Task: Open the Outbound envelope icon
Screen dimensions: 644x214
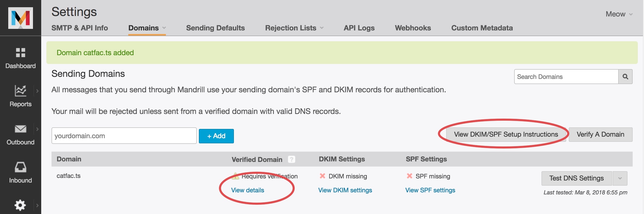Action: 21,129
